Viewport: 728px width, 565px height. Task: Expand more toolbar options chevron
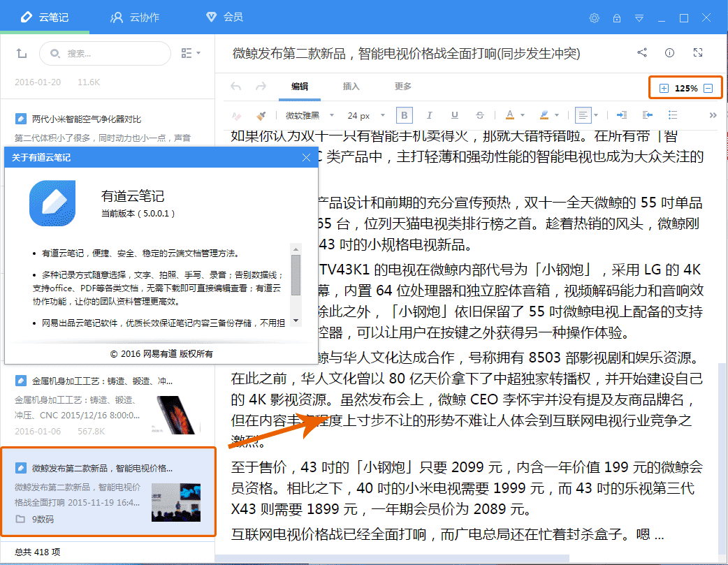click(713, 115)
